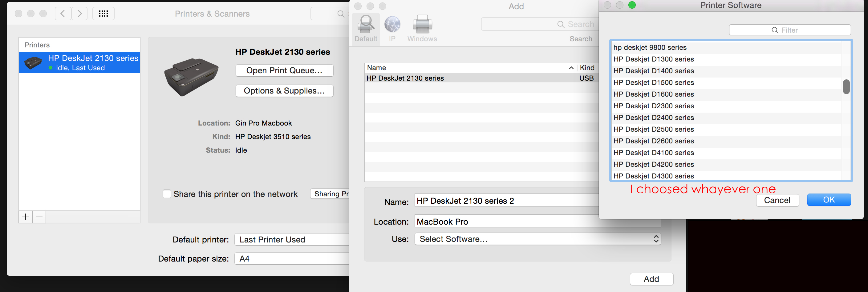Click the Show All grid icon
868x292 pixels.
pos(103,14)
